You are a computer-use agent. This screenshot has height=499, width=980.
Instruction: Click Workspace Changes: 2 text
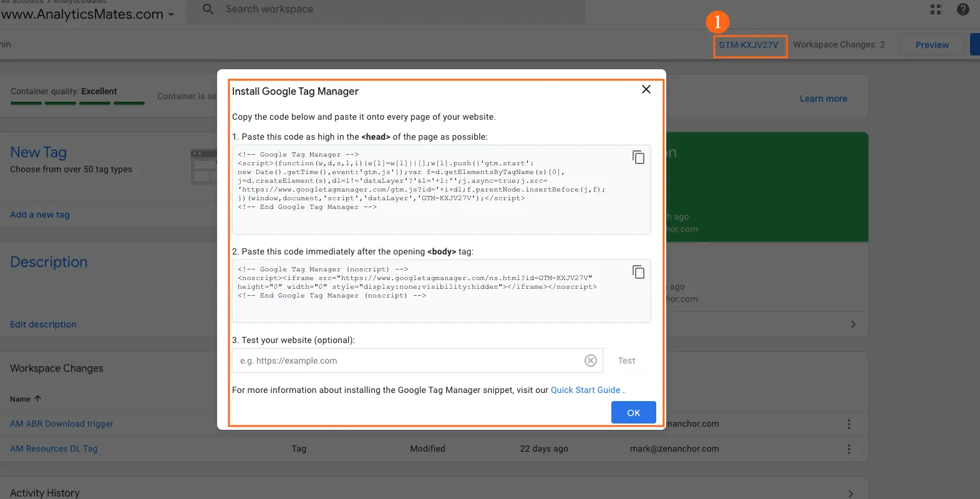[839, 44]
